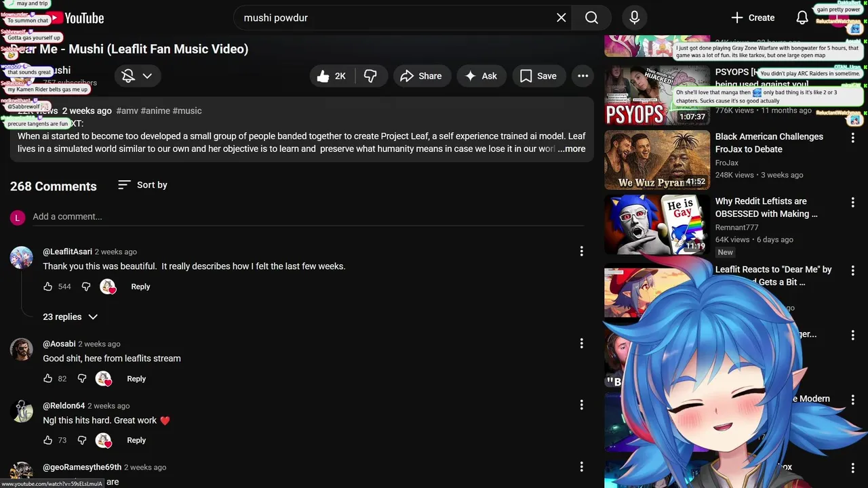Open the @geoRamesythe69th channel link
This screenshot has height=488, width=868.
[82, 467]
